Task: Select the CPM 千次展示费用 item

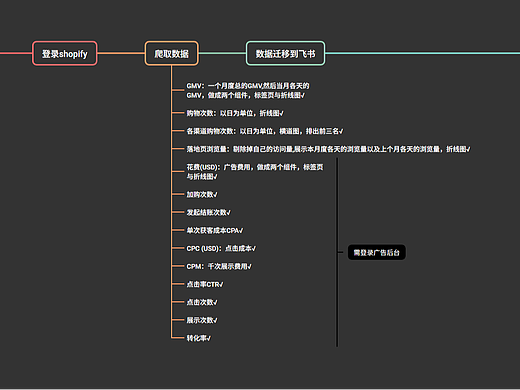Action: tap(219, 266)
